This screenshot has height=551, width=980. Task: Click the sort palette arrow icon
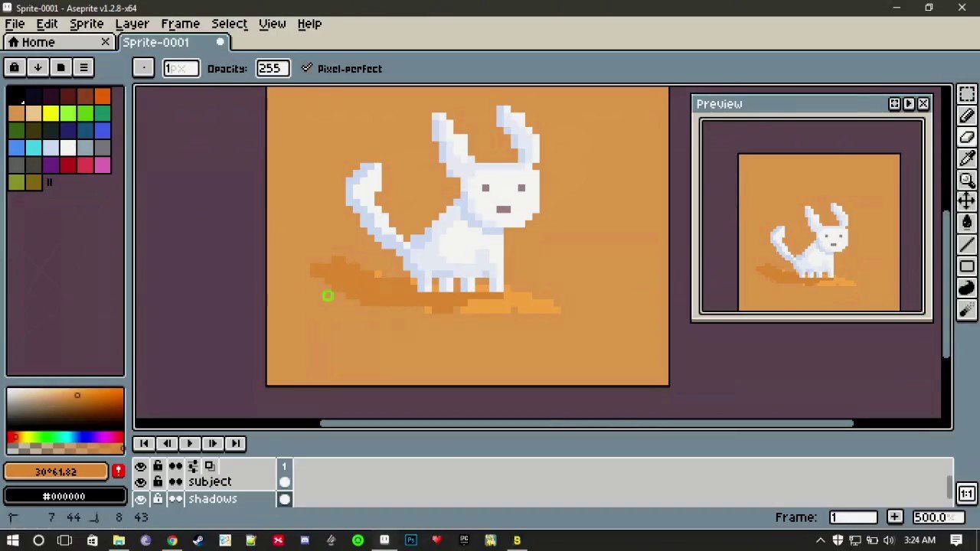(38, 67)
